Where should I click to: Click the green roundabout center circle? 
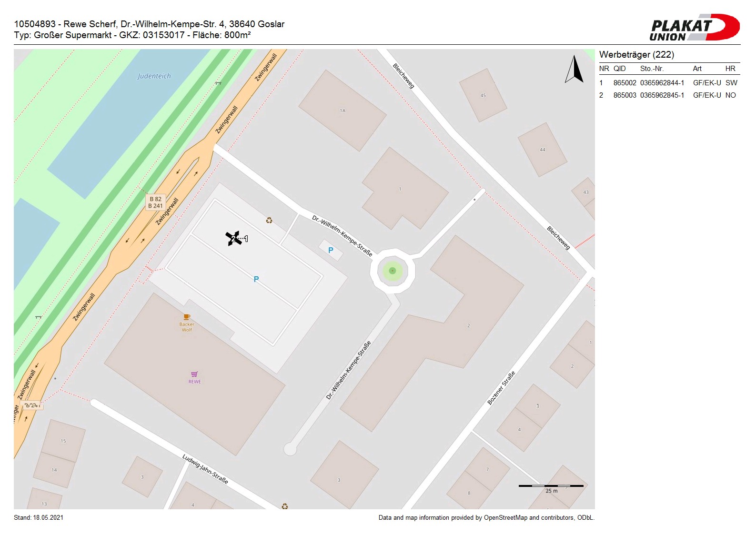pos(393,271)
